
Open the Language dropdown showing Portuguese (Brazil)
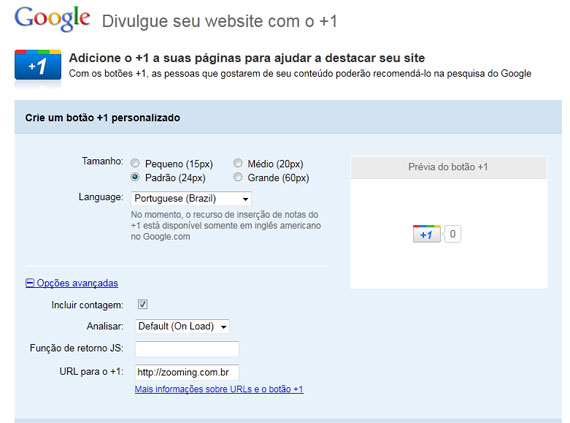[191, 198]
